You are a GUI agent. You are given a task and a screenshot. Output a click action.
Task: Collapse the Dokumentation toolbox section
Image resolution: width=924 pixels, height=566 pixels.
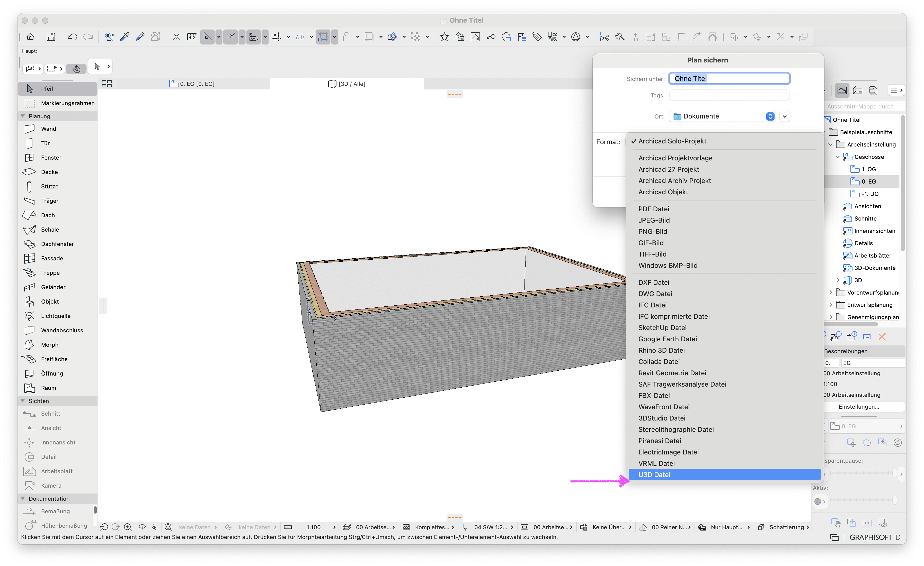coord(23,499)
